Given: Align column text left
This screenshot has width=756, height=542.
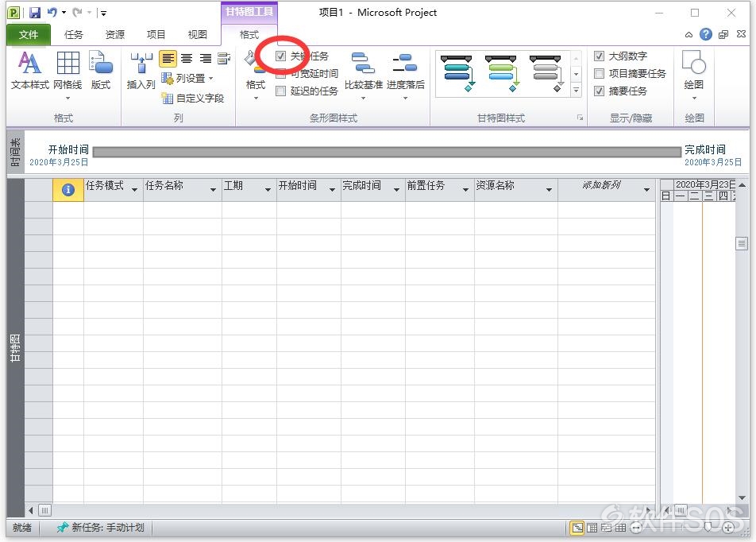Looking at the screenshot, I should (168, 58).
